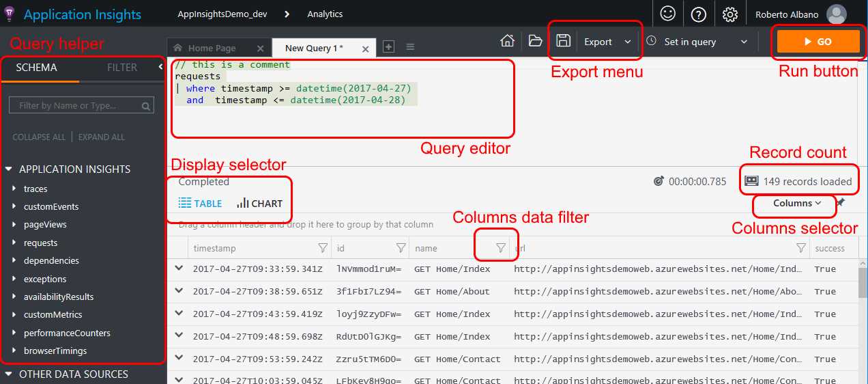Select timestamp cell 2017-04-27T09:43:59.419Z
This screenshot has width=868, height=384.
pyautogui.click(x=258, y=314)
